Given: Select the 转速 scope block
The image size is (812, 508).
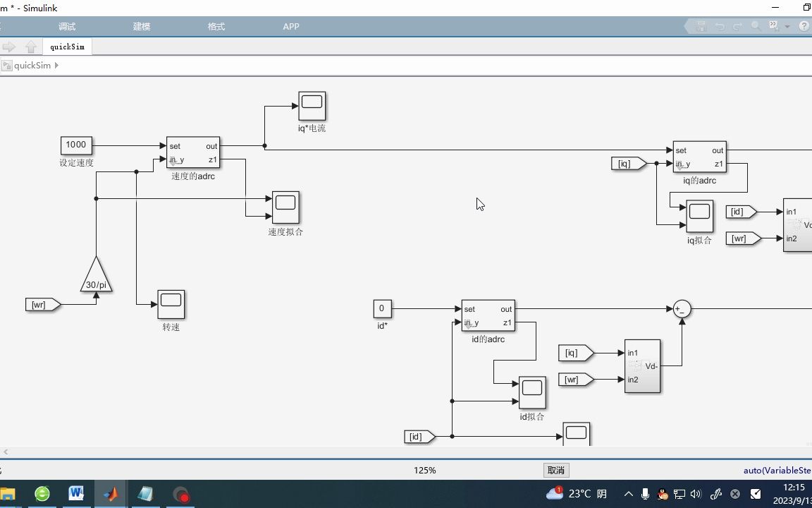Looking at the screenshot, I should tap(171, 304).
